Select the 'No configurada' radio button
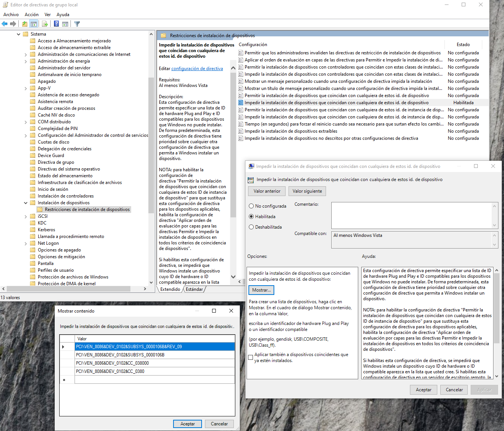Viewport: 504px width, 431px height. (251, 206)
